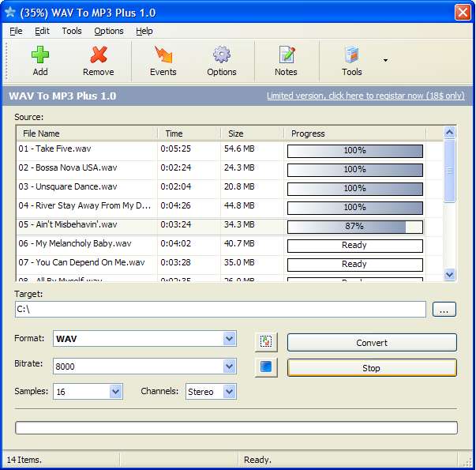476x470 pixels.
Task: Click the Ready progress cell for My Melancholy Baby
Action: click(x=355, y=246)
